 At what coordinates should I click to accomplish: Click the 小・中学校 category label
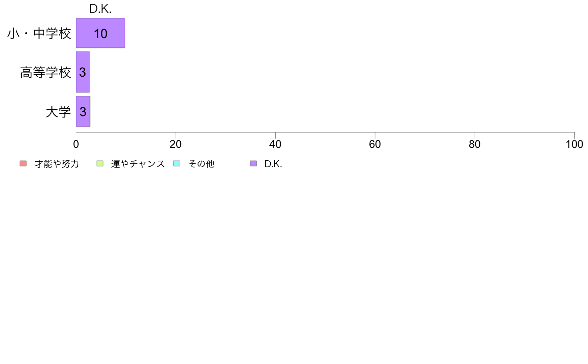point(39,33)
